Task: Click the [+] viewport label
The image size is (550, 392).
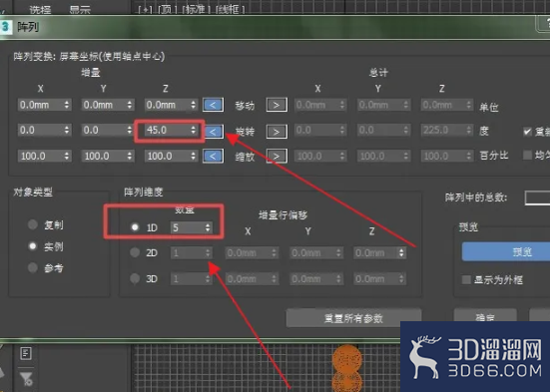Action: coord(145,9)
